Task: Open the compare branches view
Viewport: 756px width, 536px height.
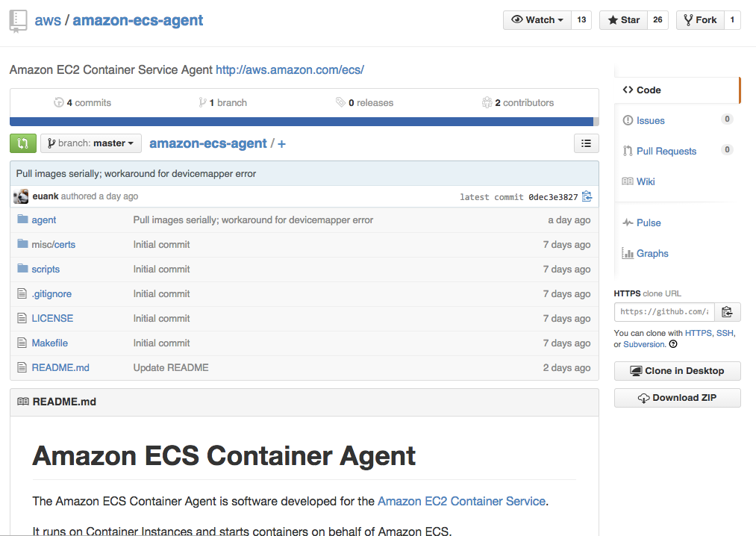Action: pos(22,143)
